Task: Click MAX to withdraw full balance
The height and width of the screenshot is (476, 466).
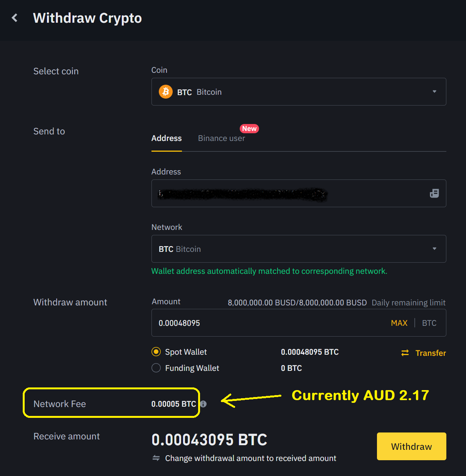Action: [399, 323]
